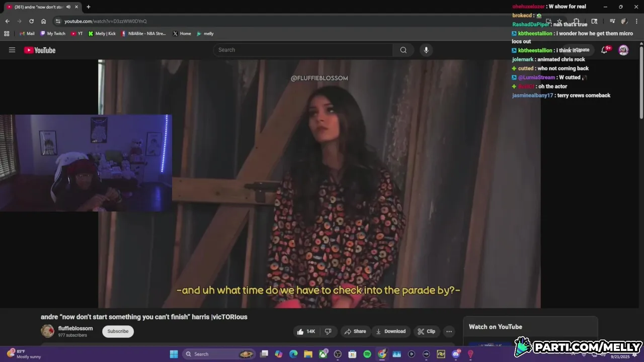Focus the YouTube search input field
This screenshot has width=644, height=362.
303,50
